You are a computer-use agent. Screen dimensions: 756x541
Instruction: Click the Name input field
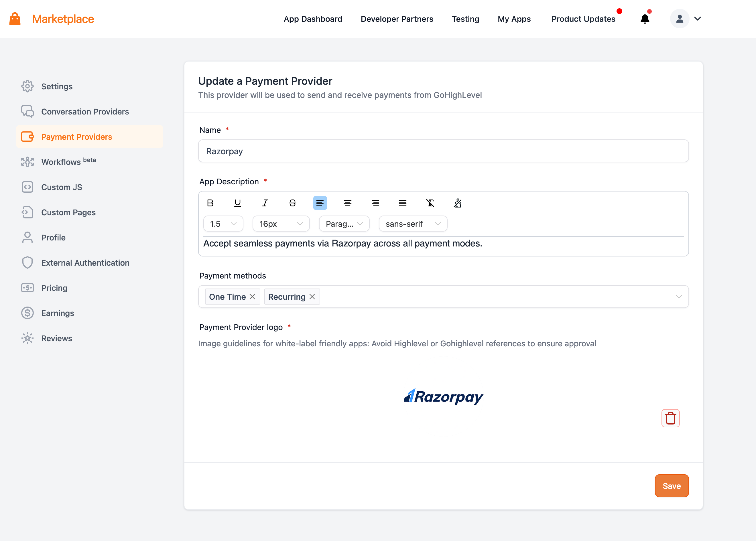[443, 151]
